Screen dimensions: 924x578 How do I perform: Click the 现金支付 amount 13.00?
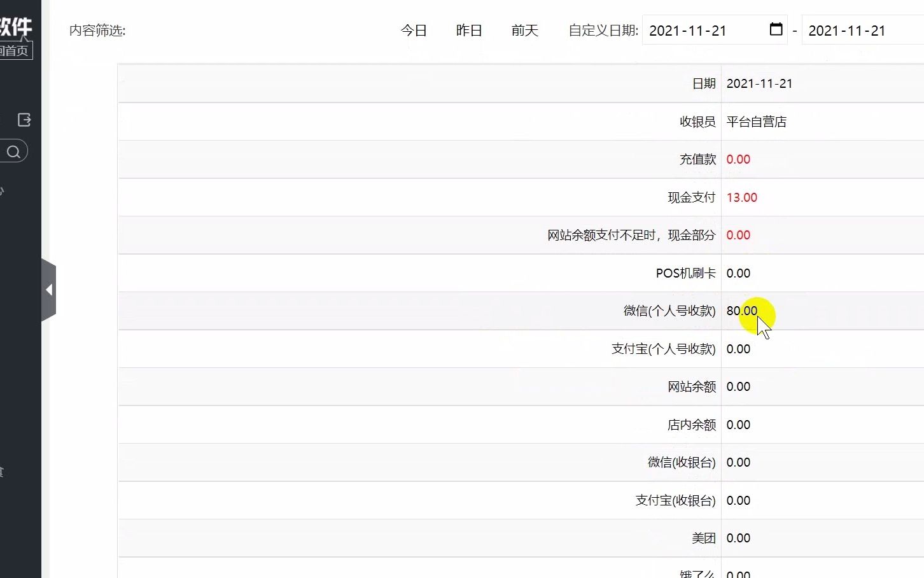(742, 197)
